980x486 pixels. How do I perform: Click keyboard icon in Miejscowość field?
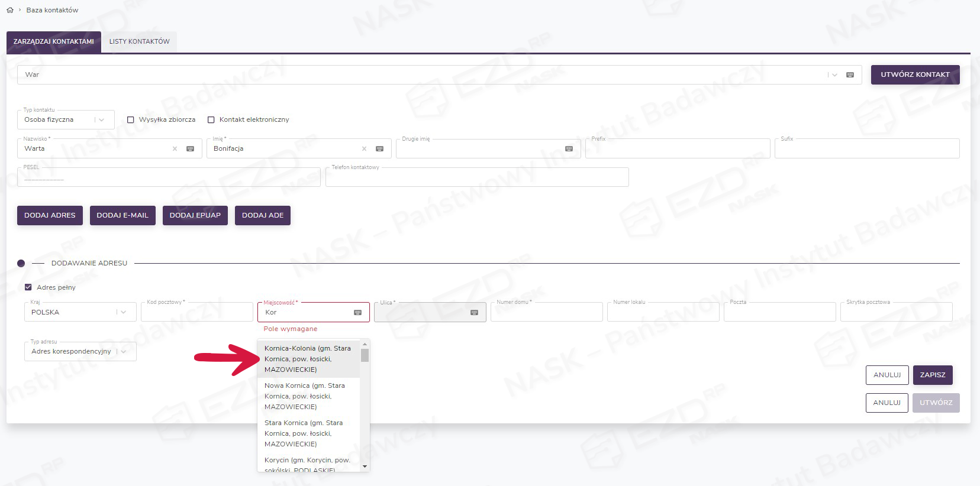click(357, 313)
